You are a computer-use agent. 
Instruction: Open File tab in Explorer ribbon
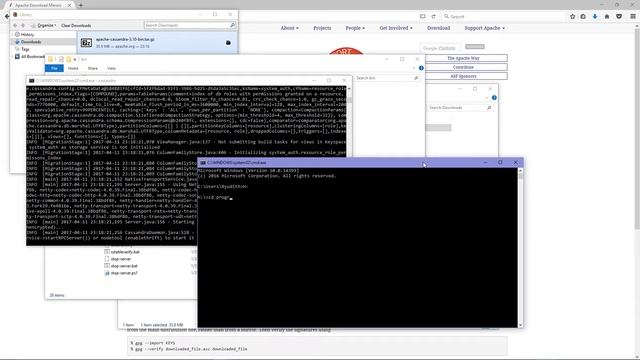[x=54, y=68]
